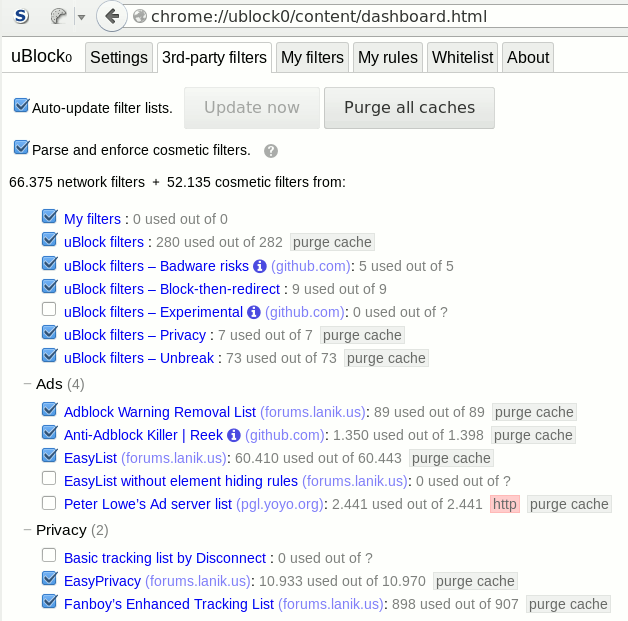Open uBlock filters Badware risks link

pyautogui.click(x=156, y=266)
